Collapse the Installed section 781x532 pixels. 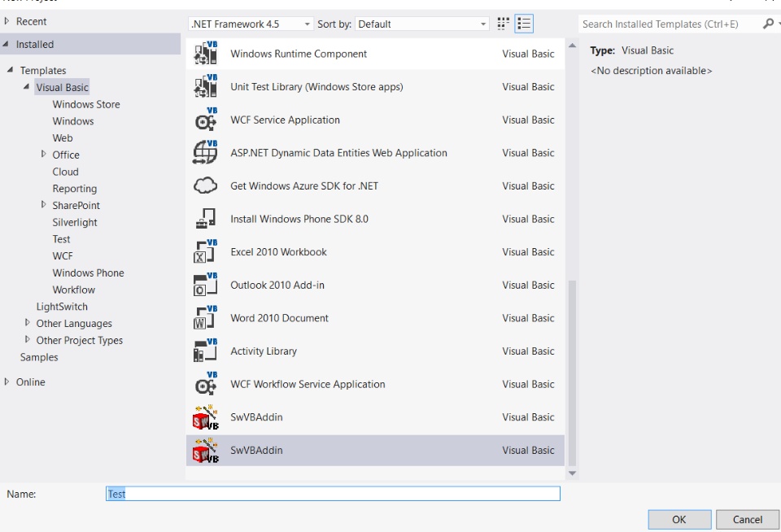pos(6,44)
